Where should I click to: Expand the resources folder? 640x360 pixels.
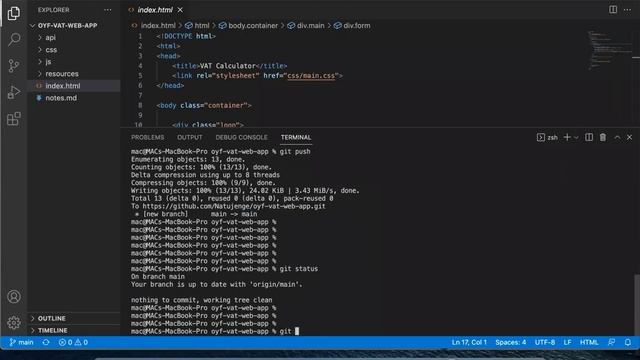pos(62,74)
